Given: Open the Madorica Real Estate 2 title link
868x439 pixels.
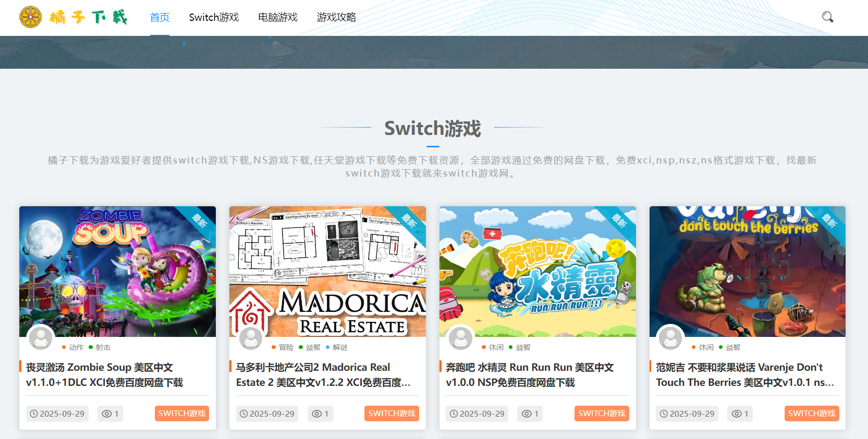Looking at the screenshot, I should pos(323,375).
